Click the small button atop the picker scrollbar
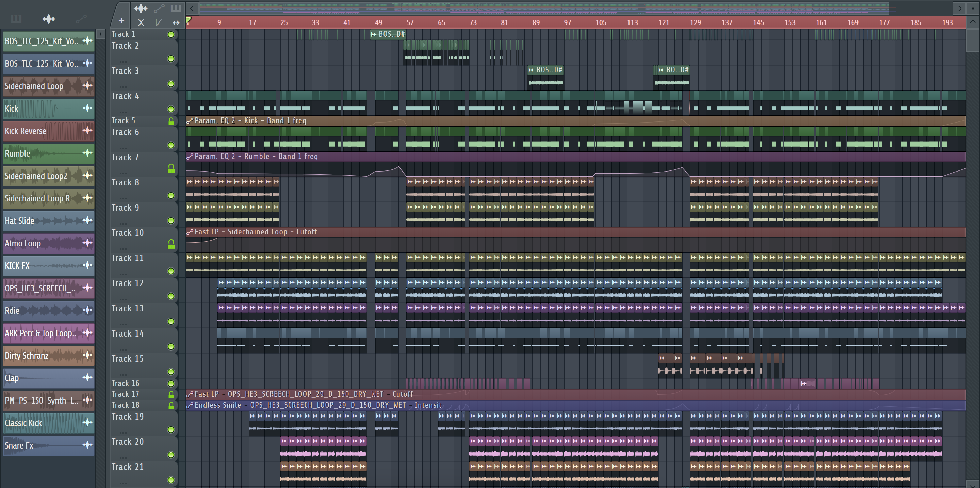 [100, 34]
